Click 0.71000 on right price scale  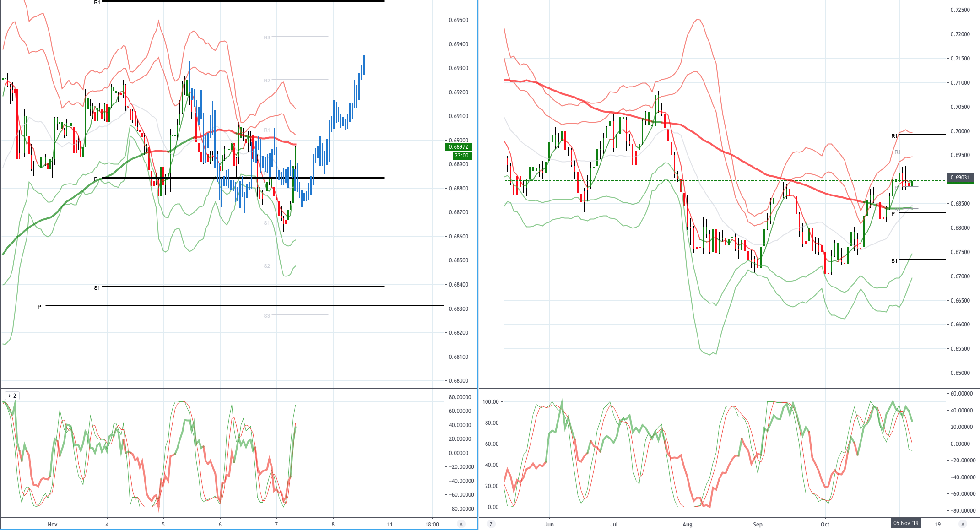[x=960, y=83]
